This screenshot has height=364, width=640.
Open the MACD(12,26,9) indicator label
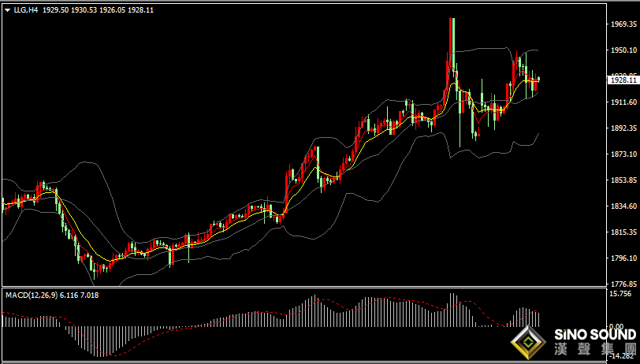pyautogui.click(x=32, y=295)
